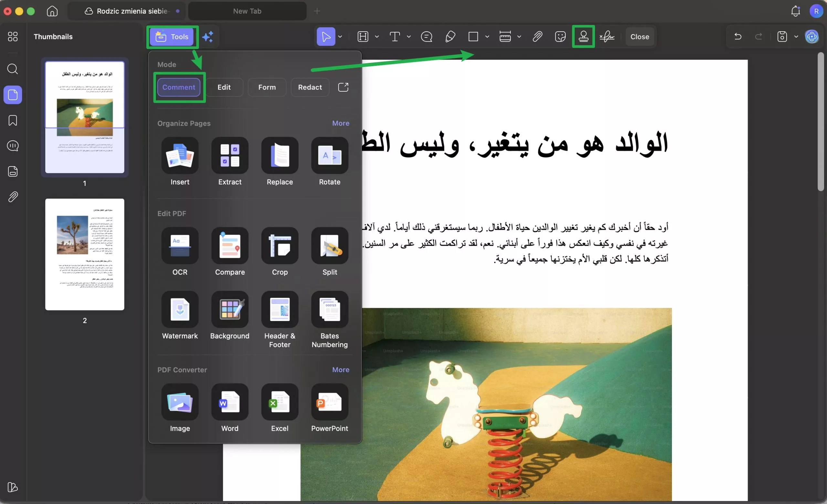Open the Bookmarks panel in sidebar
This screenshot has width=827, height=504.
tap(12, 120)
